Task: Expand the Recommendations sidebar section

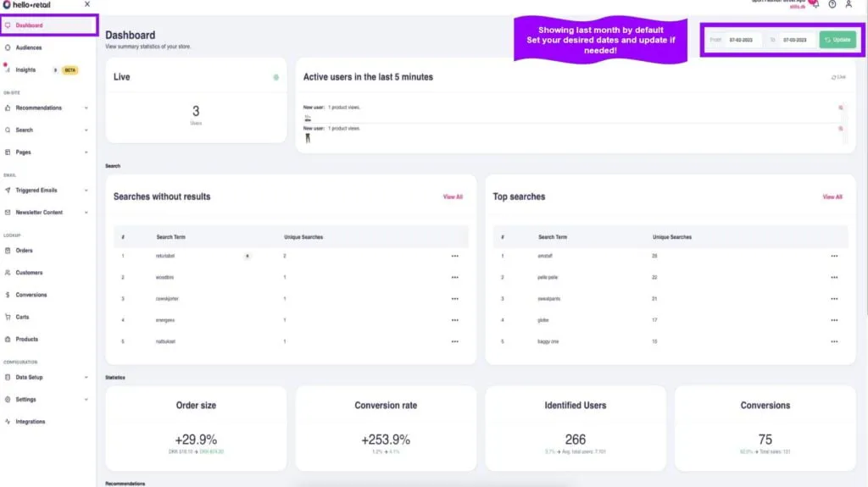Action: point(86,108)
